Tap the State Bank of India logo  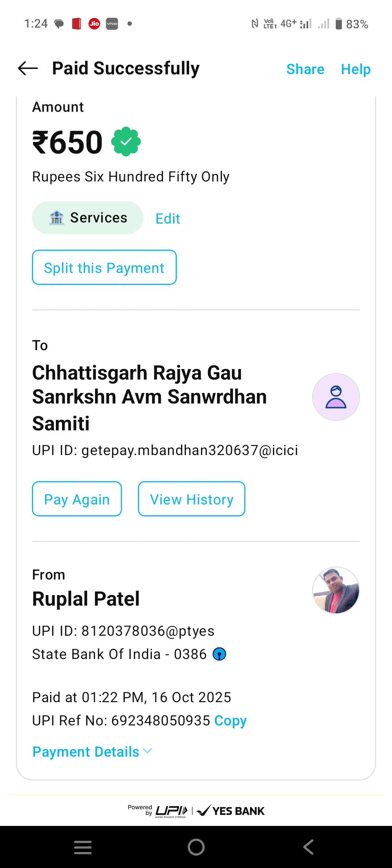pos(219,654)
